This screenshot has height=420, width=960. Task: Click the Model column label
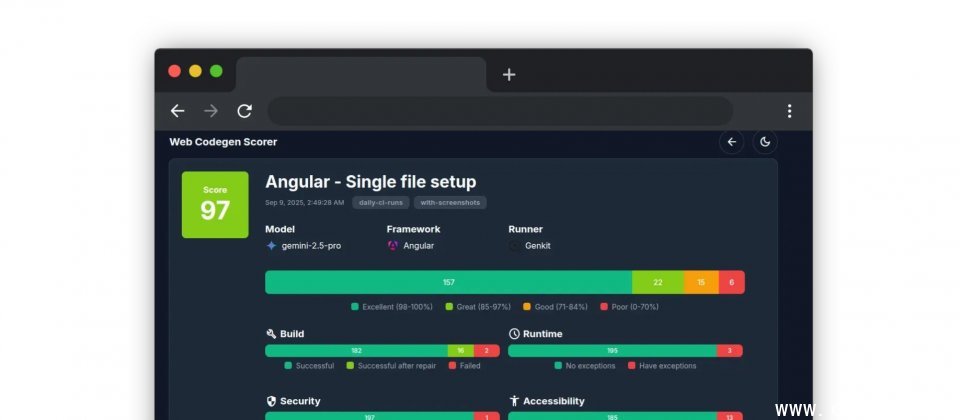coord(280,229)
